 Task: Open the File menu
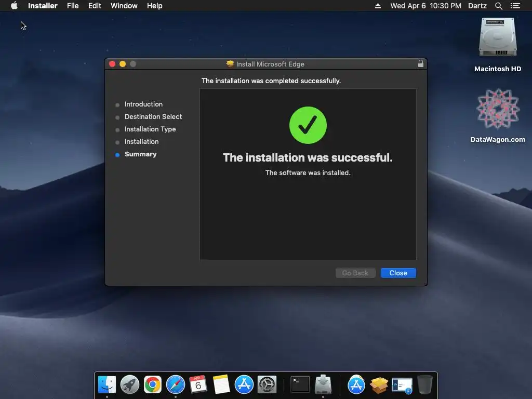(x=73, y=6)
